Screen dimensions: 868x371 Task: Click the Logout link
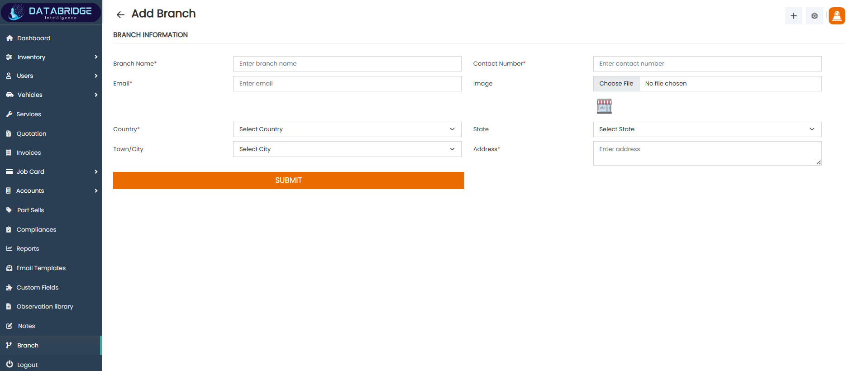point(27,365)
